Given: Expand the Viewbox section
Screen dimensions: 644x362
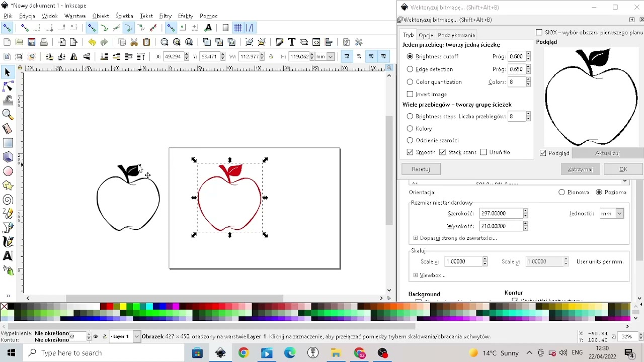Looking at the screenshot, I should (416, 275).
